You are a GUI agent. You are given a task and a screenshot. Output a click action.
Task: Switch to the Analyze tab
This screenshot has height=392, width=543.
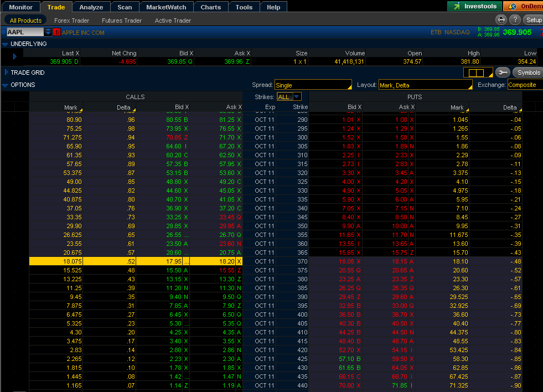[x=91, y=7]
